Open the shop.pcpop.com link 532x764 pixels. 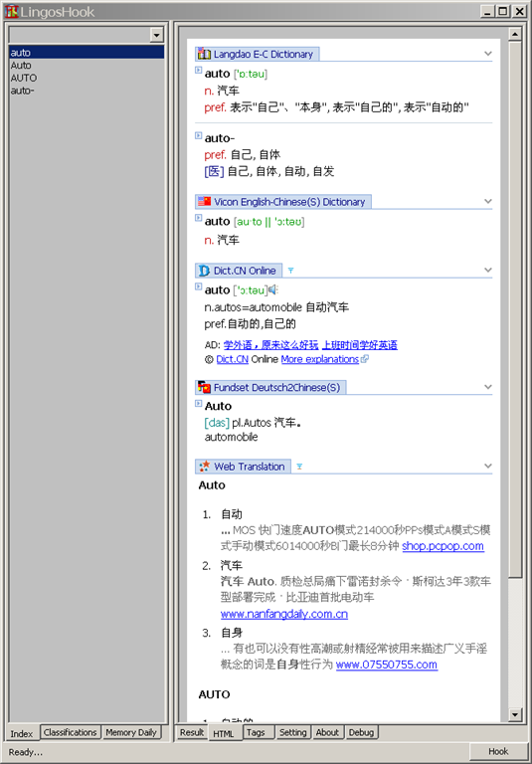pyautogui.click(x=443, y=546)
